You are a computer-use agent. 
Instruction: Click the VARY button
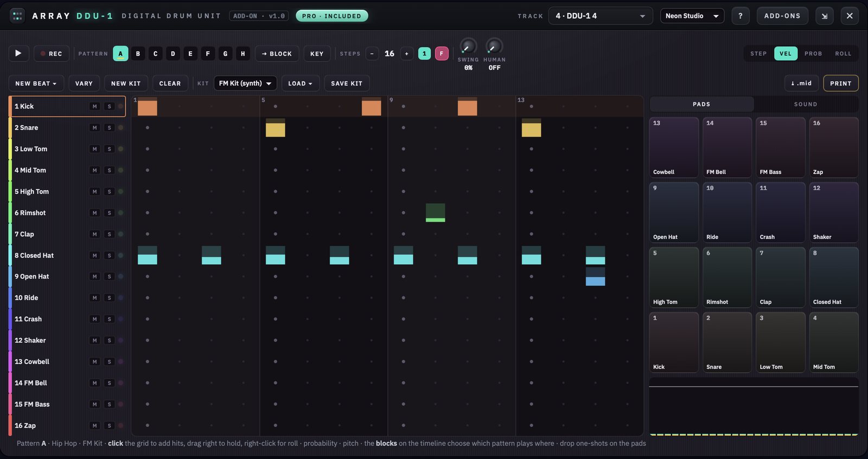pos(84,83)
